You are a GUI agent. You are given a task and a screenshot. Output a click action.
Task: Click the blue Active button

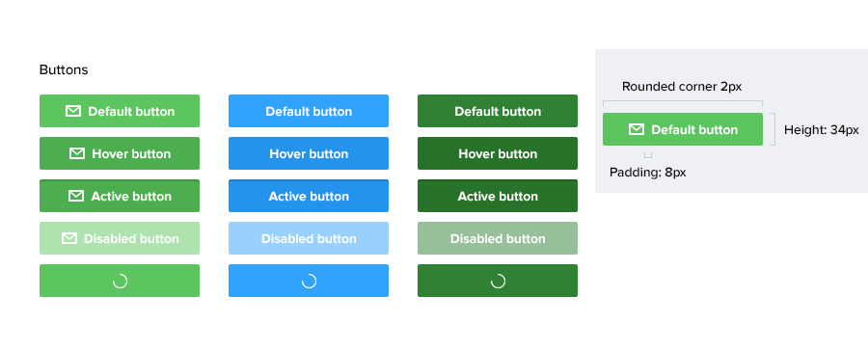coord(309,196)
